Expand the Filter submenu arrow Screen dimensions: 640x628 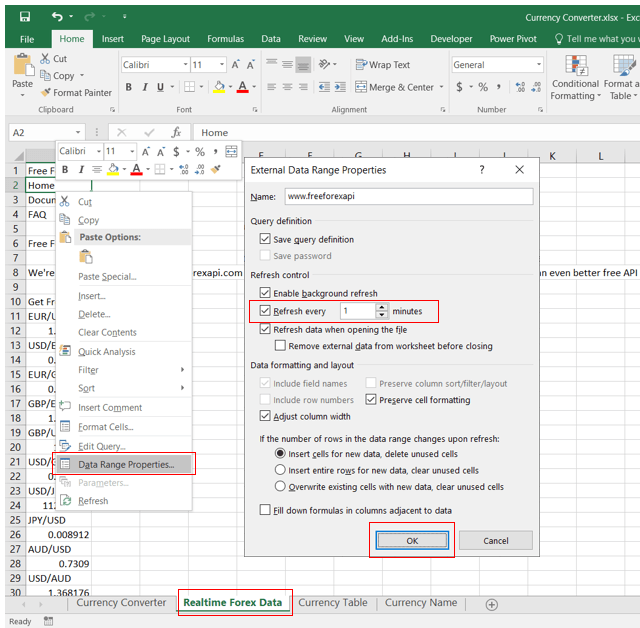pyautogui.click(x=182, y=369)
